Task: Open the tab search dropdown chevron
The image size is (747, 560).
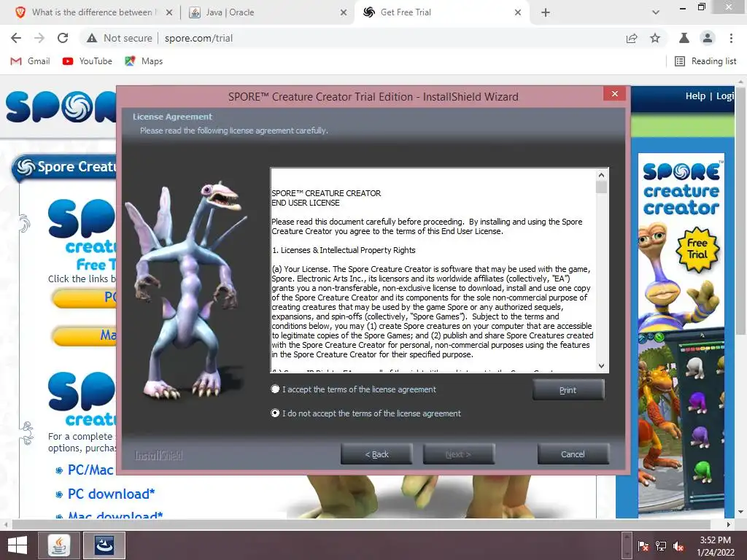Action: click(656, 13)
